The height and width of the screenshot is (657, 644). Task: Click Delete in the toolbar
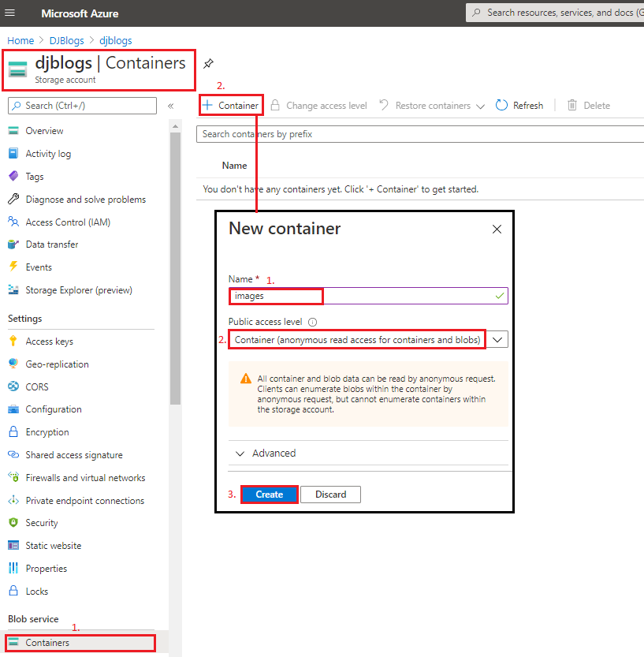[x=589, y=106]
